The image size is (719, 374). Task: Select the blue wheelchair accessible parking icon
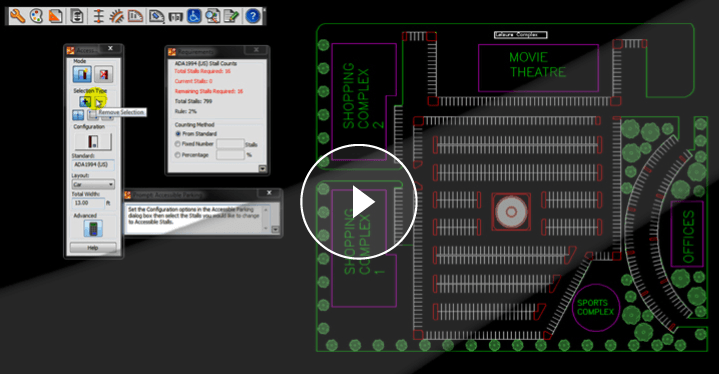pyautogui.click(x=194, y=16)
